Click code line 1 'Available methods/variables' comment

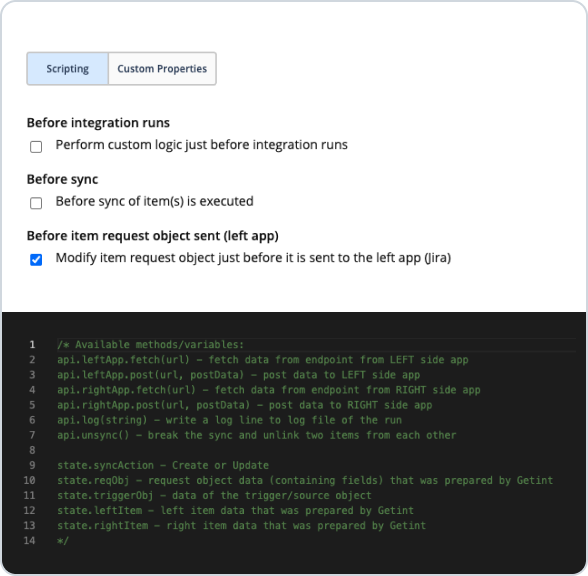150,345
